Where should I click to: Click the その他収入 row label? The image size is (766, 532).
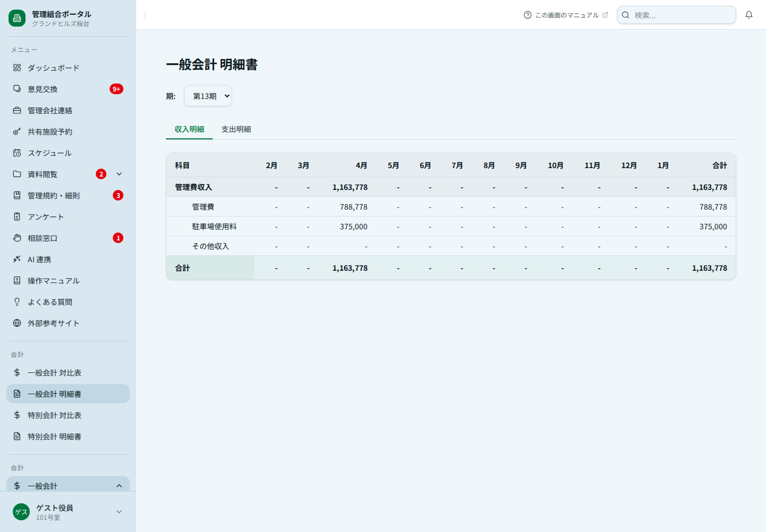[211, 246]
